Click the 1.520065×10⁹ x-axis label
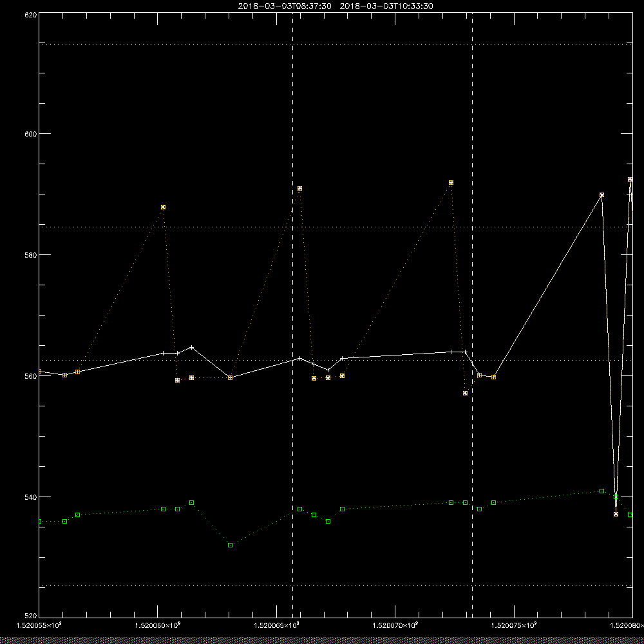This screenshot has width=644, height=644. 276,625
